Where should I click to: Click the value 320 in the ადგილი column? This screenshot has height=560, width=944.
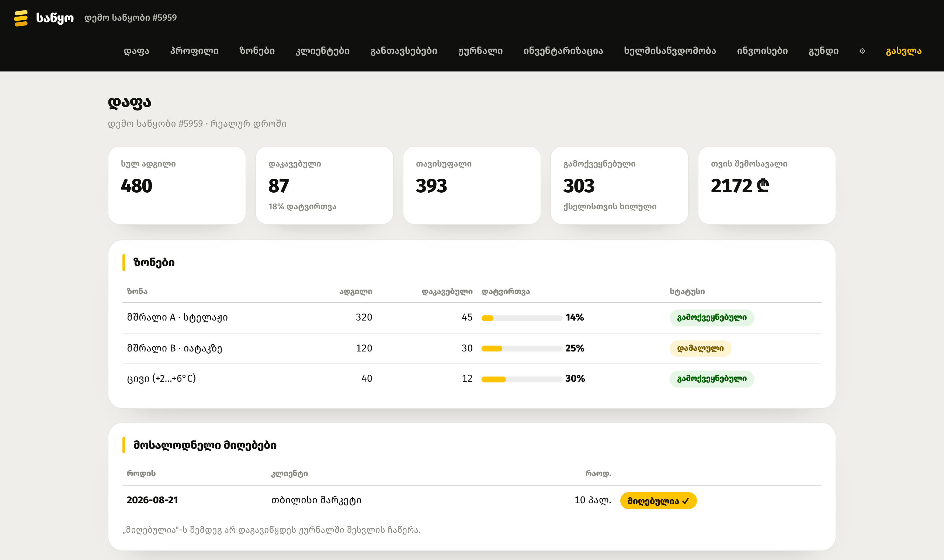(x=364, y=317)
